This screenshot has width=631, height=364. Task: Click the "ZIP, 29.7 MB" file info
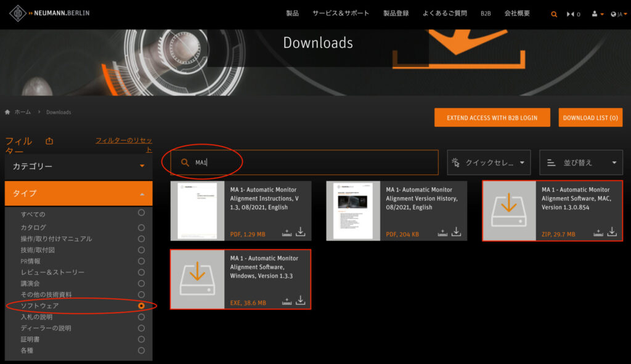[558, 234]
